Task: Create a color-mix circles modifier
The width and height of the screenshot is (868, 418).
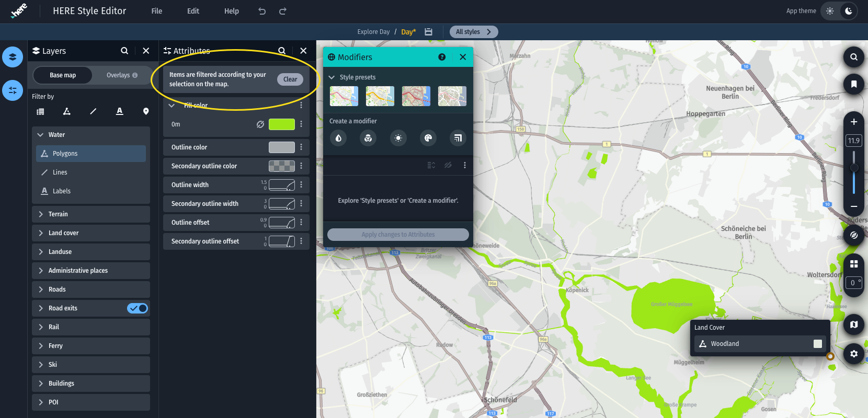Action: click(368, 138)
